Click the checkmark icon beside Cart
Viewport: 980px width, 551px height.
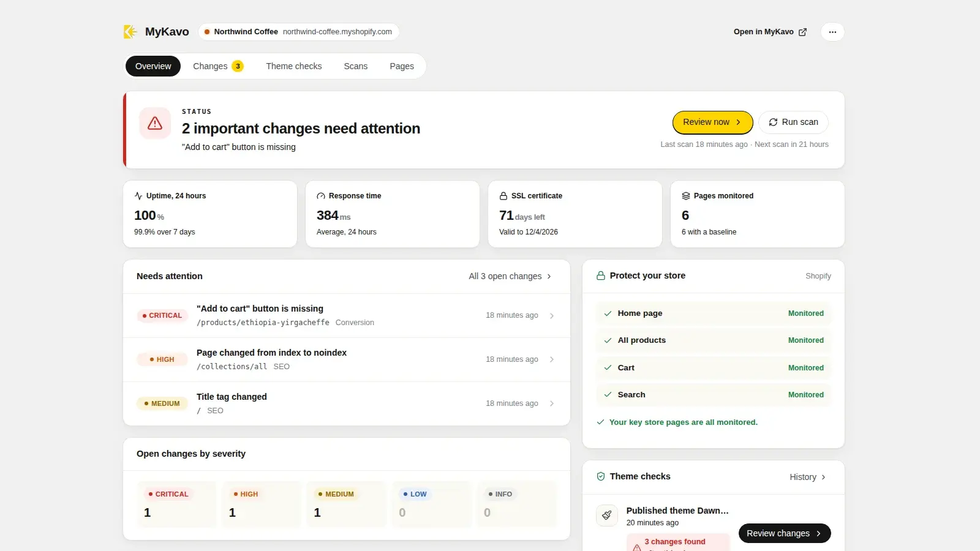(x=608, y=368)
